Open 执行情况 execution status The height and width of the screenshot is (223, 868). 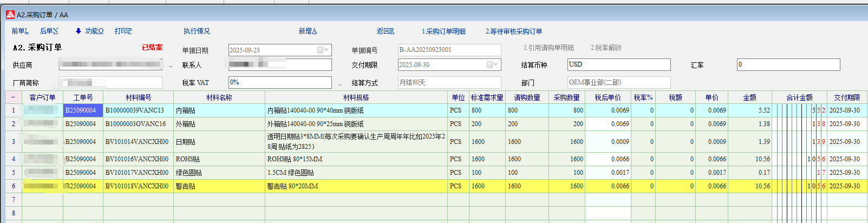click(197, 31)
